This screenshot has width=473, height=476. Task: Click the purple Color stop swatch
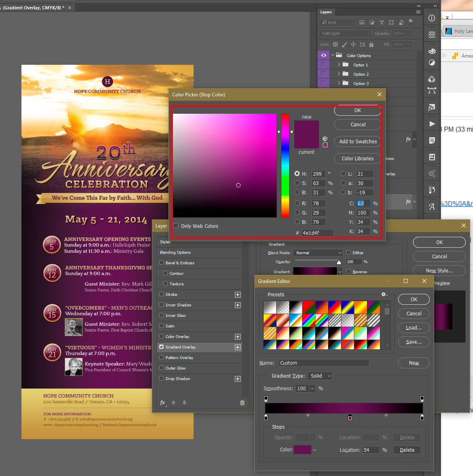[302, 450]
